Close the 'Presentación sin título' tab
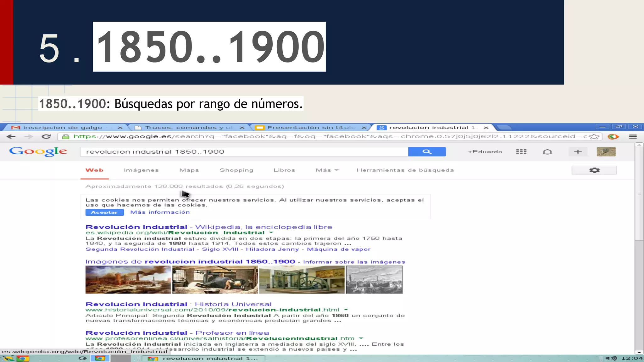 coord(364,128)
